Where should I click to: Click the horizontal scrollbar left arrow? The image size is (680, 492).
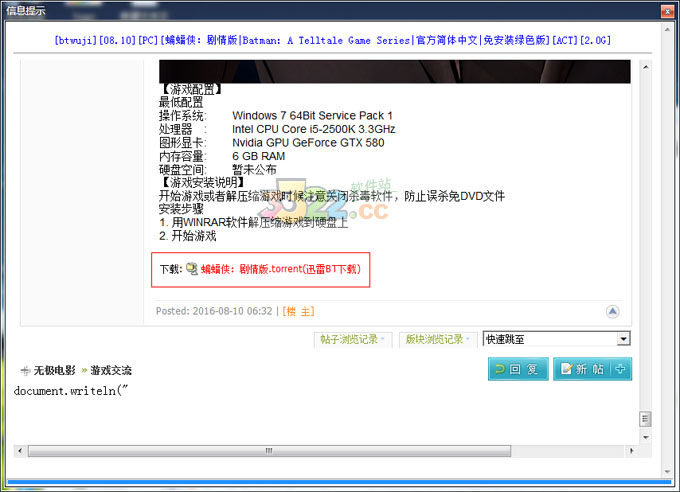[20, 451]
